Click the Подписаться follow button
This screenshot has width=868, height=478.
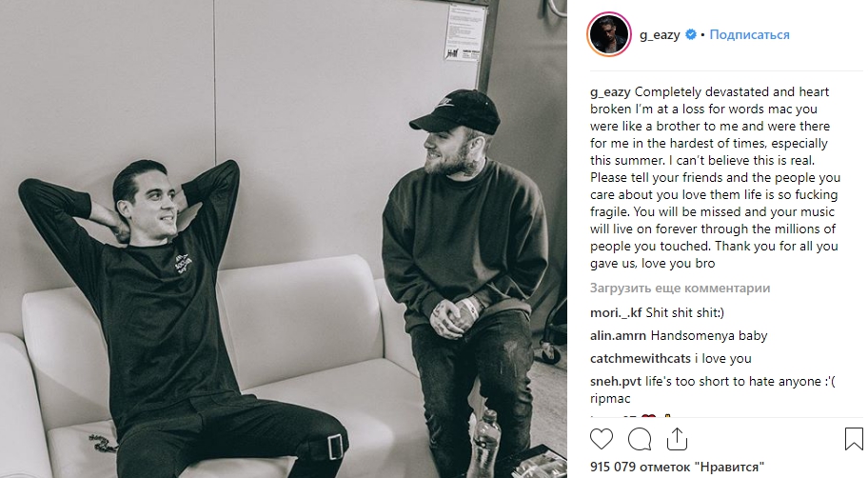tap(749, 34)
